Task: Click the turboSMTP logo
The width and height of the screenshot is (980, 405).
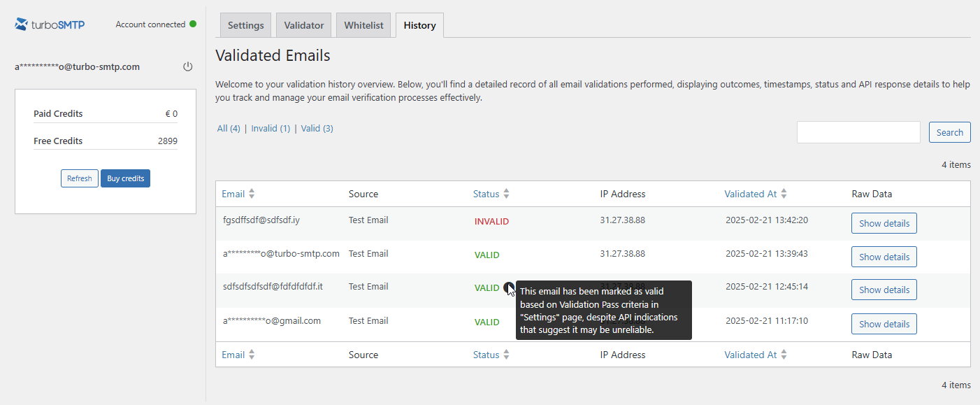Action: click(x=50, y=24)
